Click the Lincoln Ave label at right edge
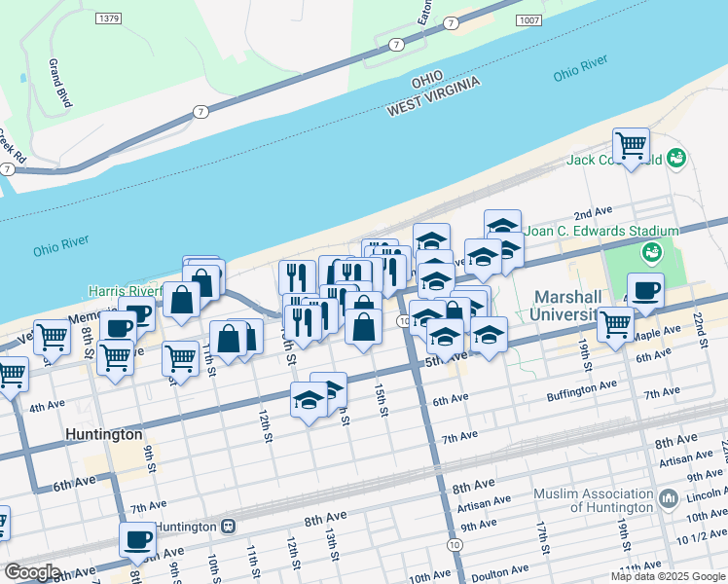 coord(707,494)
